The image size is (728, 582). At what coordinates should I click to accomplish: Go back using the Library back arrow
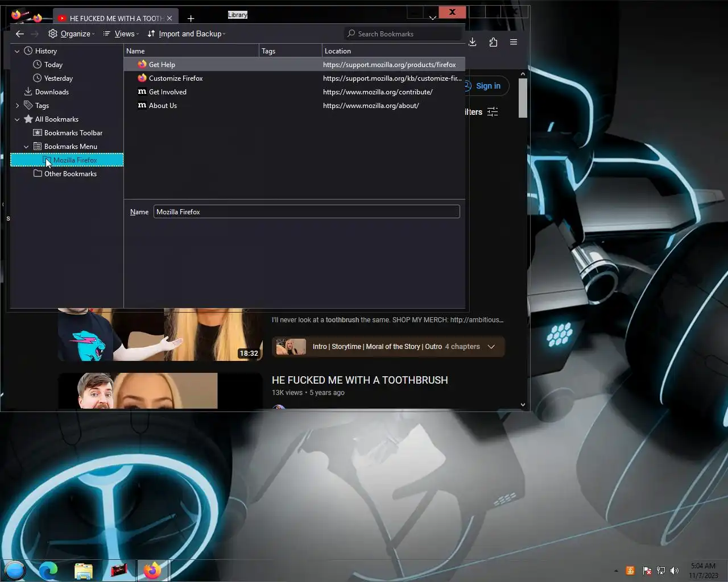pos(19,34)
